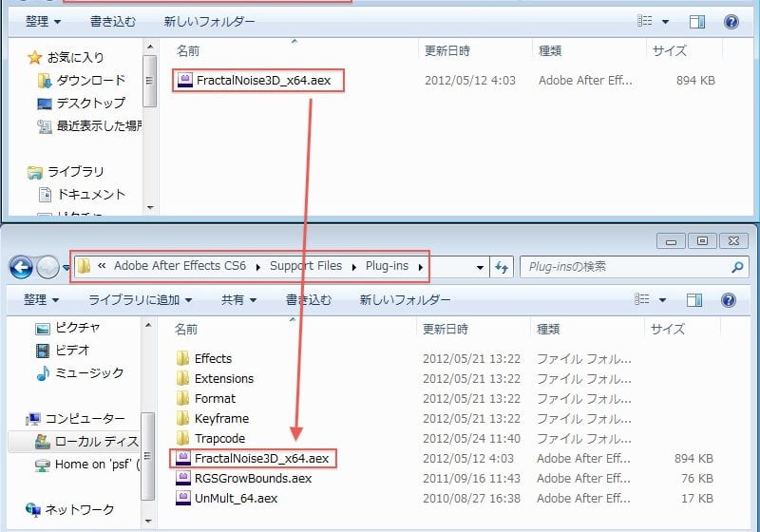Change view icon in upper window

pyautogui.click(x=645, y=21)
